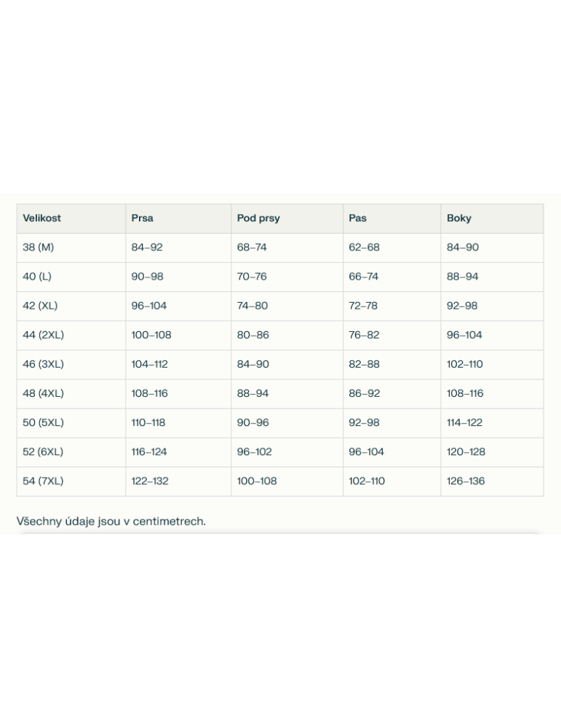Select the 52 (6XL) size row label
Image resolution: width=561 pixels, height=728 pixels.
point(43,451)
